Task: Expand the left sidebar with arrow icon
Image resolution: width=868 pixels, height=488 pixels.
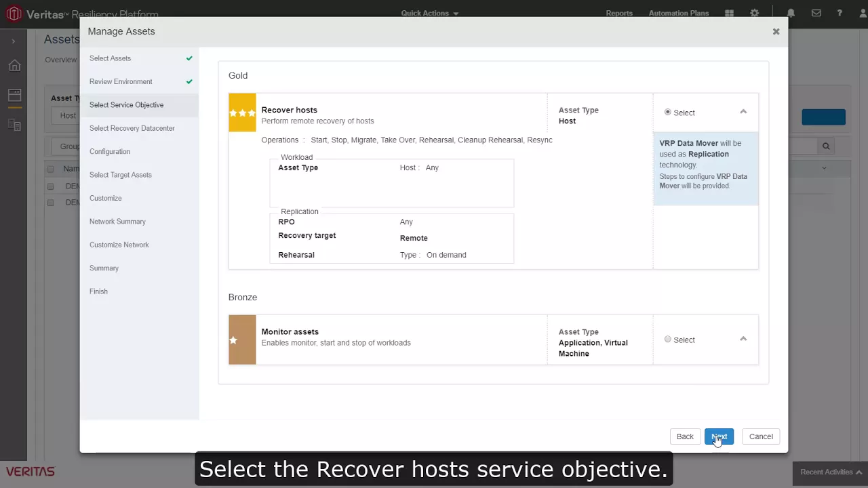Action: pyautogui.click(x=13, y=41)
